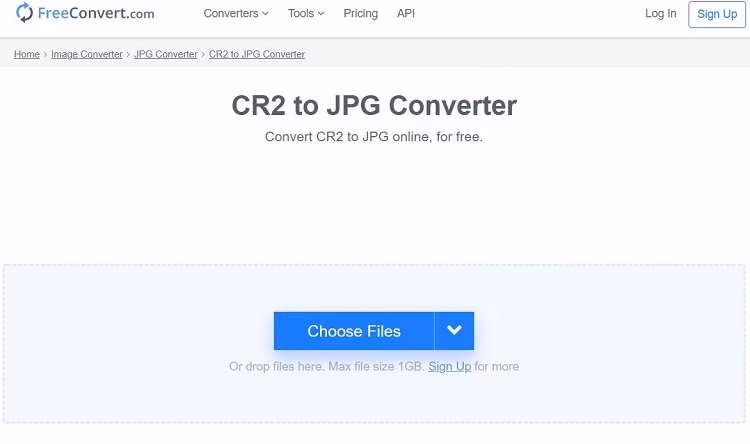
Task: Open the API link in the navbar
Action: point(406,14)
